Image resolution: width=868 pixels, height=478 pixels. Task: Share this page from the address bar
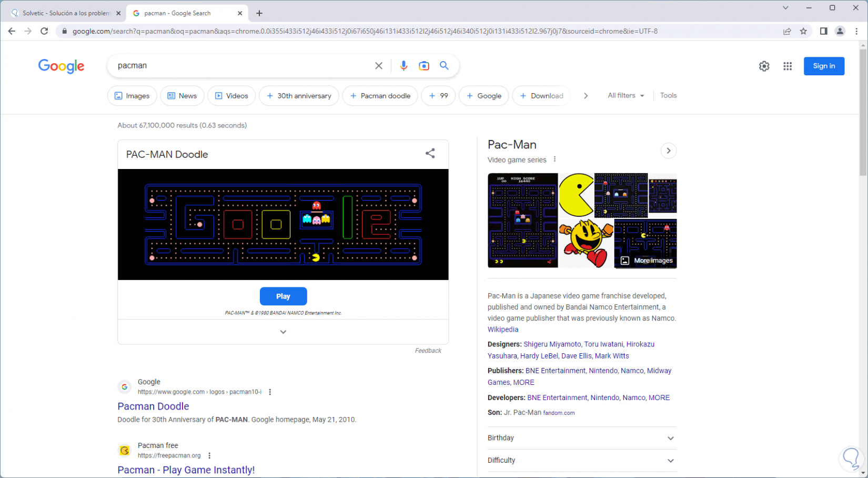click(x=787, y=31)
